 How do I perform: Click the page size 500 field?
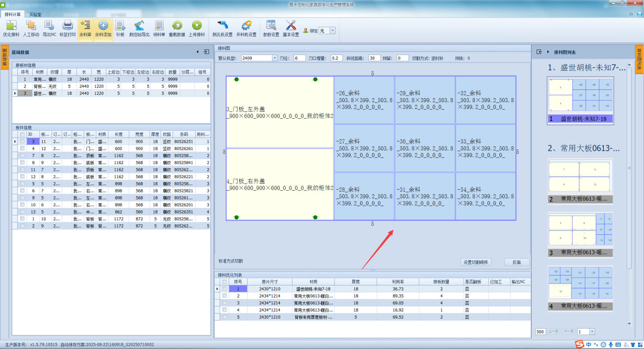[x=540, y=332]
